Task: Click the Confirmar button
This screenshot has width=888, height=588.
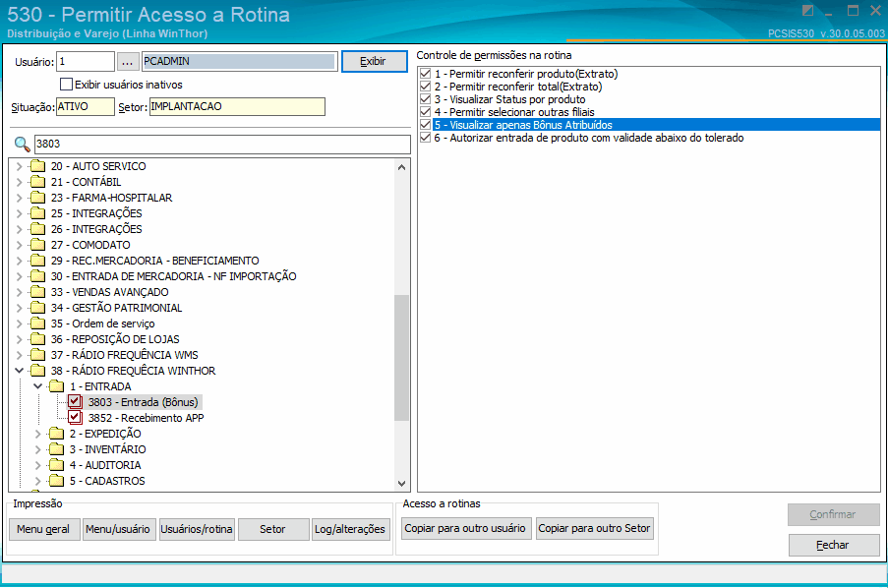Action: click(833, 514)
